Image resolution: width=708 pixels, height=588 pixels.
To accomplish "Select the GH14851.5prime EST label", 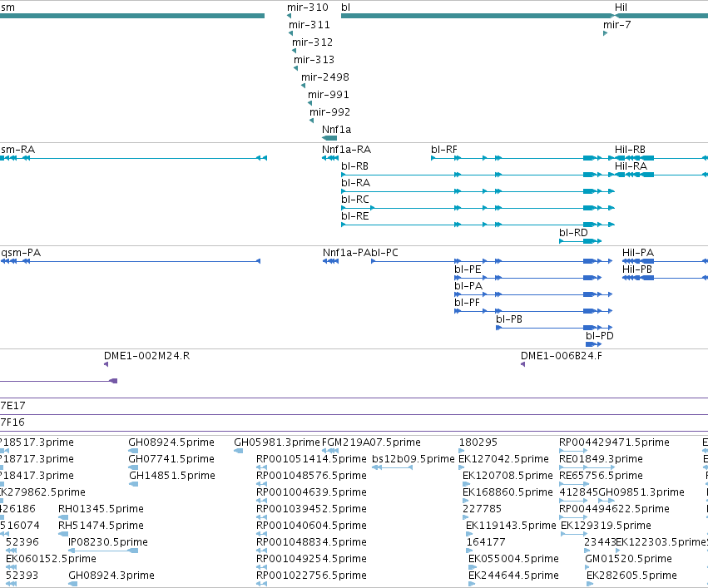I will pyautogui.click(x=172, y=476).
